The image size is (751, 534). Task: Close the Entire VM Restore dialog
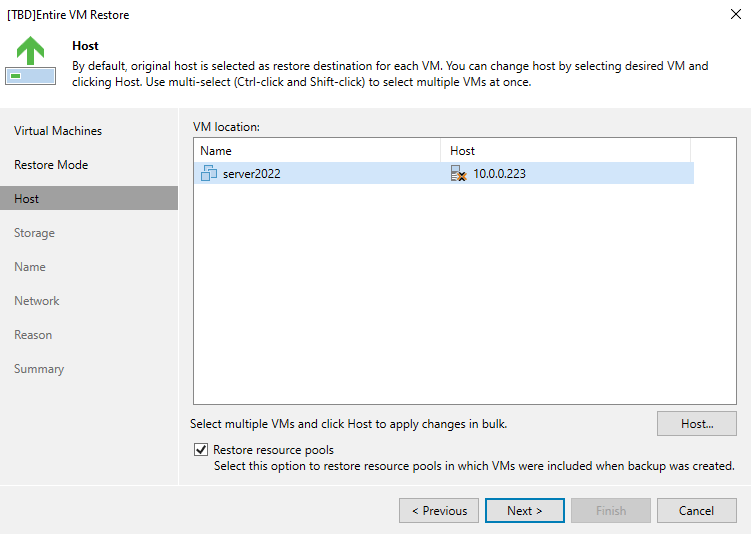coord(736,15)
